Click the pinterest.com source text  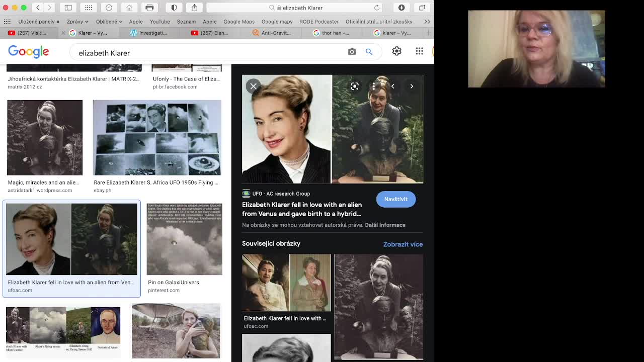tap(164, 290)
